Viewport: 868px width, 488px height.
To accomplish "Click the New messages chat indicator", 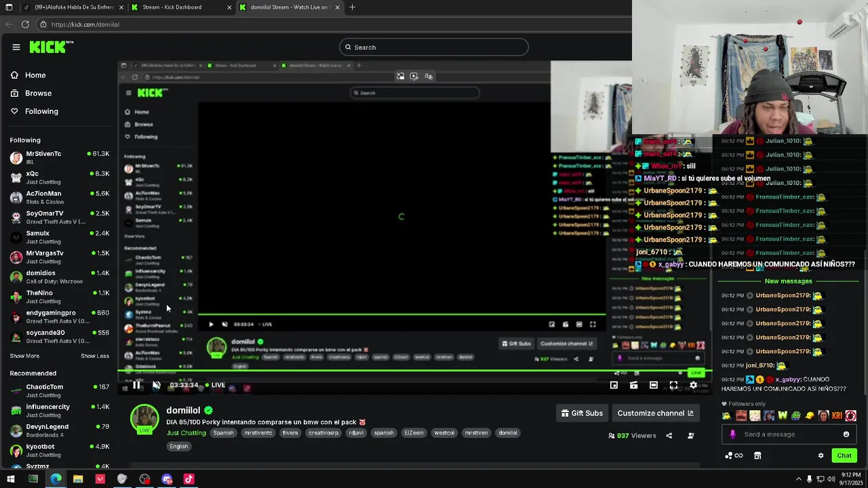I will tap(788, 281).
